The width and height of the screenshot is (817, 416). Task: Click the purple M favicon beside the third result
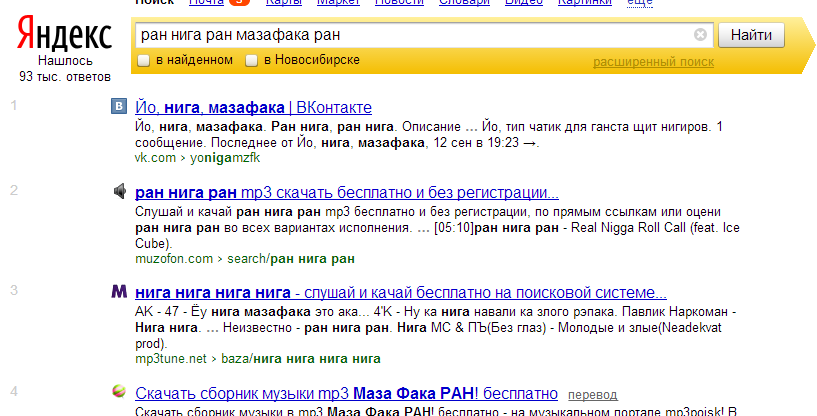tap(119, 291)
